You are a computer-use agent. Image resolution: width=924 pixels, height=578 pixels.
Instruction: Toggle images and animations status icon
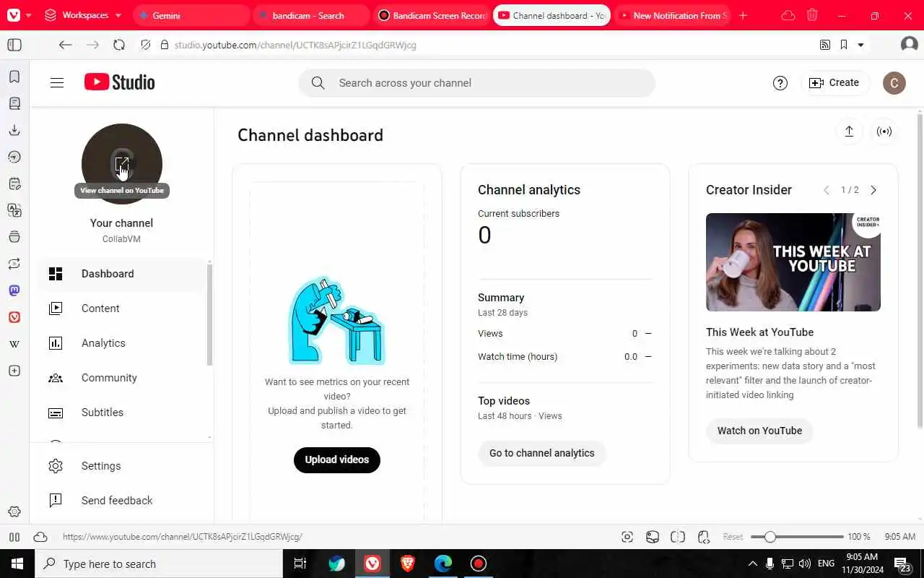653,537
